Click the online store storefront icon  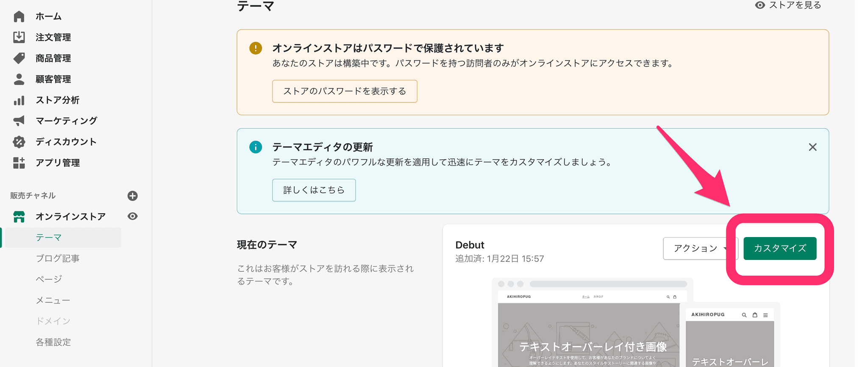click(19, 217)
